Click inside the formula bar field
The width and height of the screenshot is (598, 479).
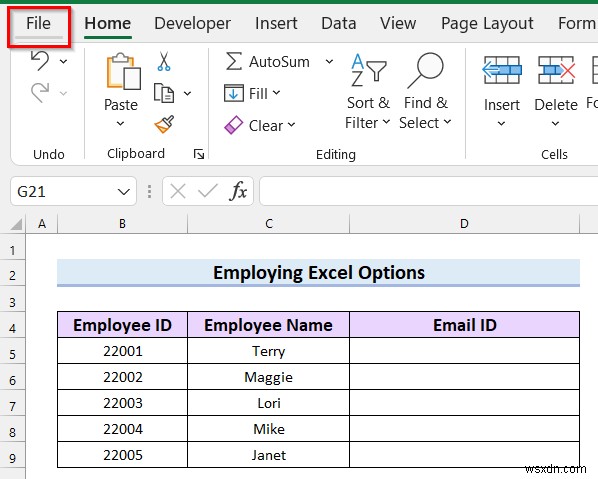click(x=429, y=191)
